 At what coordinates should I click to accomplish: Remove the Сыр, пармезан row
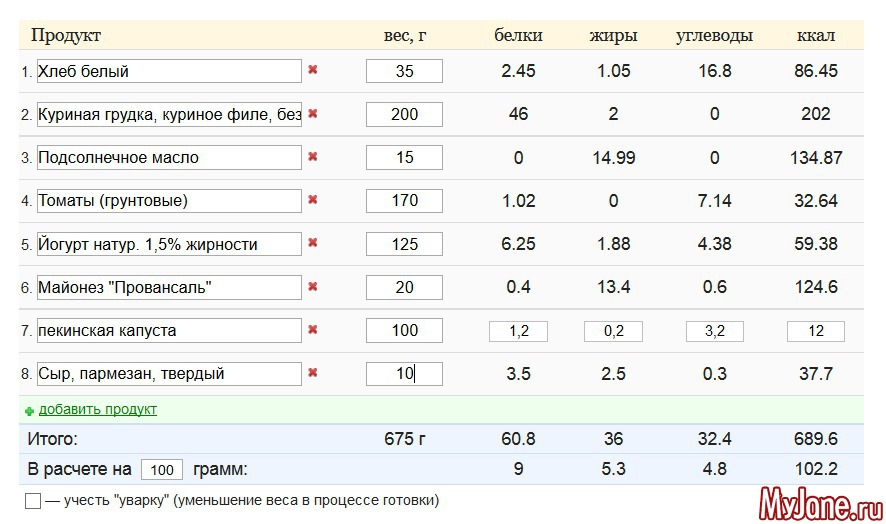pyautogui.click(x=313, y=373)
